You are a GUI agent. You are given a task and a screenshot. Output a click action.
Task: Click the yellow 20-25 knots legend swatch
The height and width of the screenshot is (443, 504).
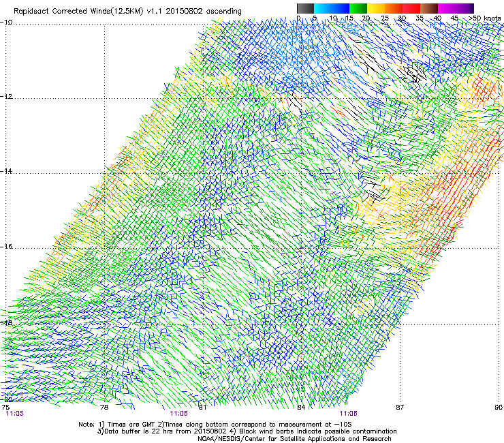(x=376, y=8)
